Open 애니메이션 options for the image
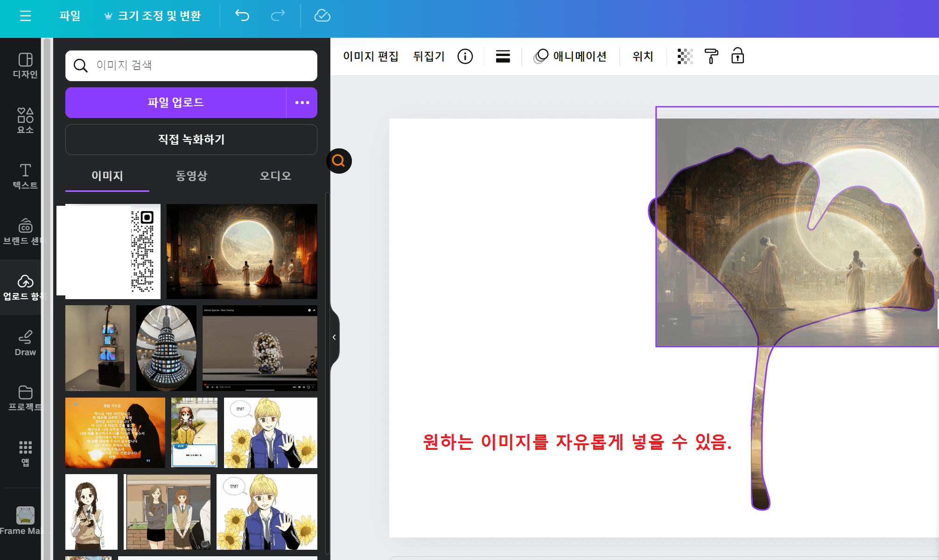Image resolution: width=939 pixels, height=560 pixels. 570,56
